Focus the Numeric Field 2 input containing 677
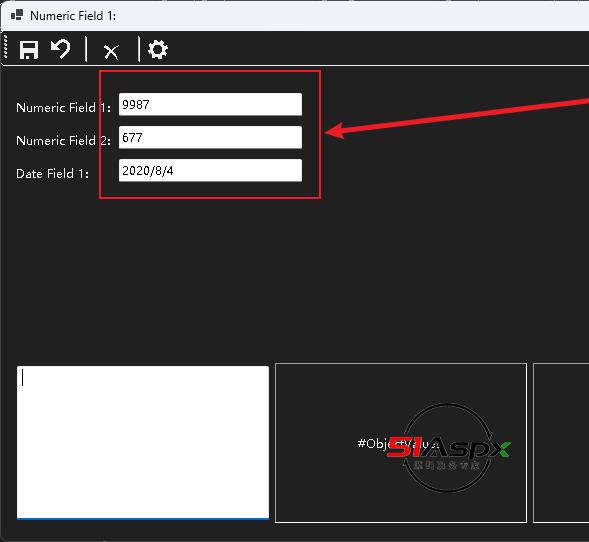This screenshot has width=589, height=542. [x=210, y=137]
